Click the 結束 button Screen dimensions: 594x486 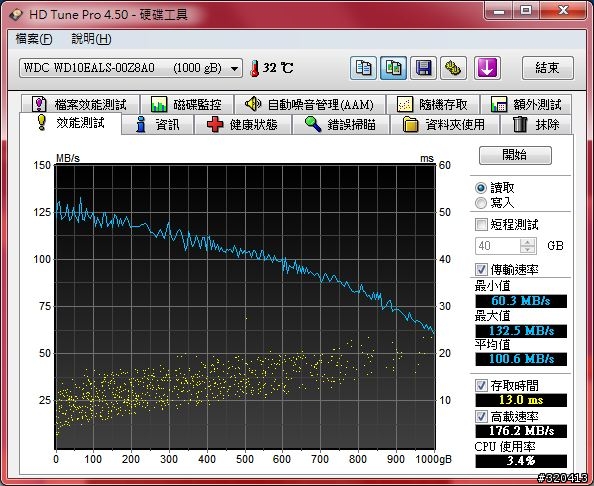coord(547,68)
